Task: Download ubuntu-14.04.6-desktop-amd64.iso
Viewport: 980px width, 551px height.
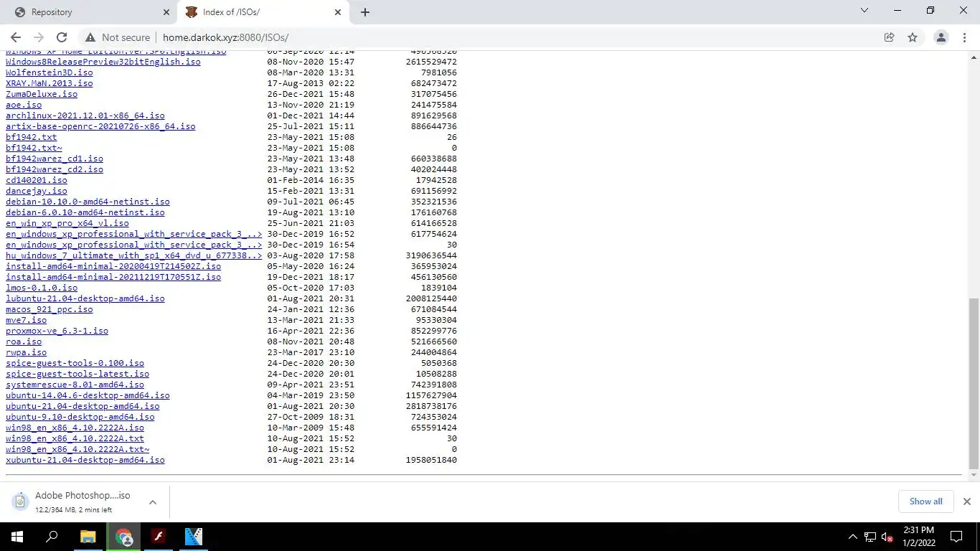Action: 88,395
